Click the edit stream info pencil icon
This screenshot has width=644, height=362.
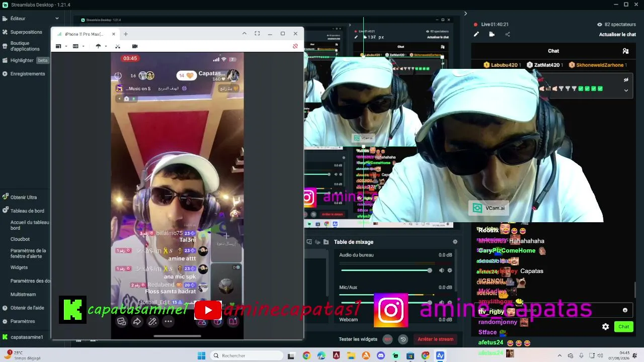point(476,34)
